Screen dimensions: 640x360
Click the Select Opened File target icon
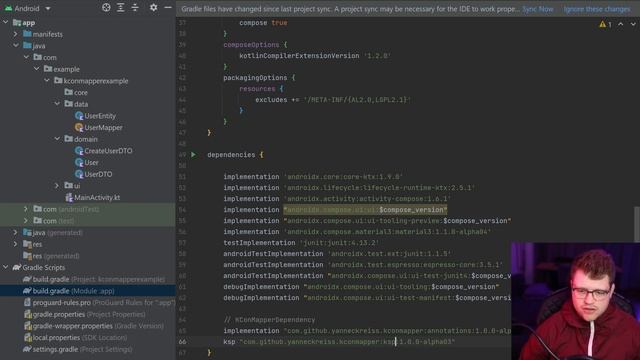(106, 7)
